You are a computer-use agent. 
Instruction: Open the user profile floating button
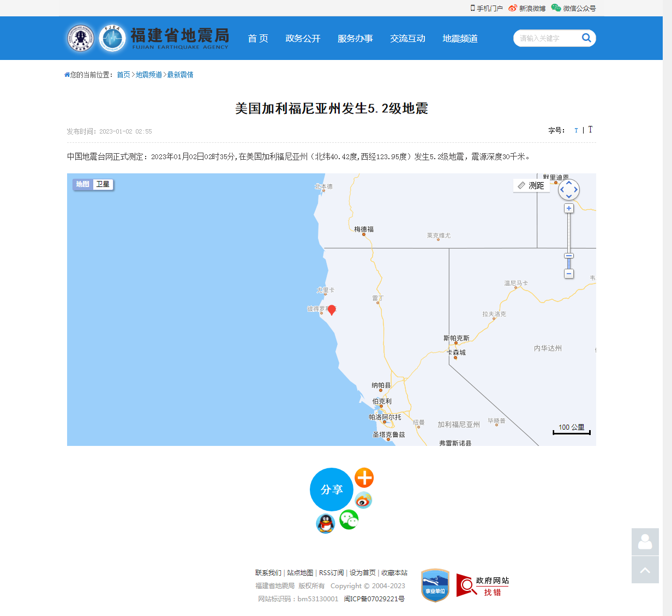[645, 542]
